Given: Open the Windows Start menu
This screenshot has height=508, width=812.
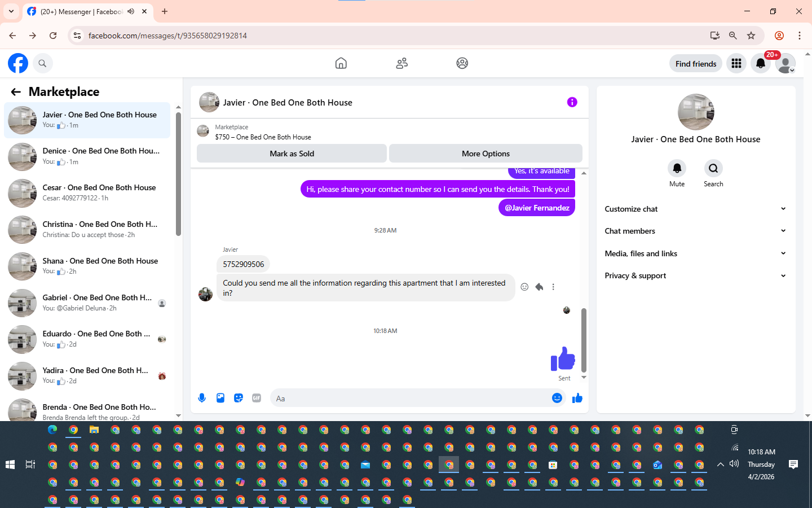Looking at the screenshot, I should [10, 465].
